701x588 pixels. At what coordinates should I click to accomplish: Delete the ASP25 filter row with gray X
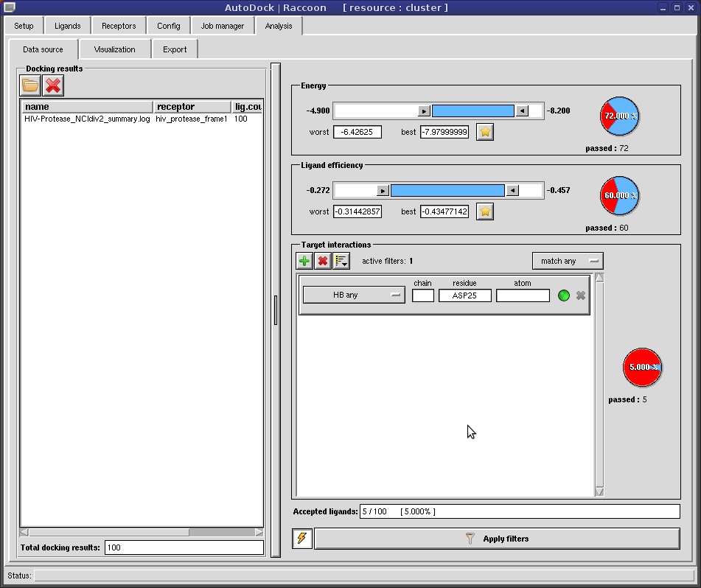(x=581, y=295)
